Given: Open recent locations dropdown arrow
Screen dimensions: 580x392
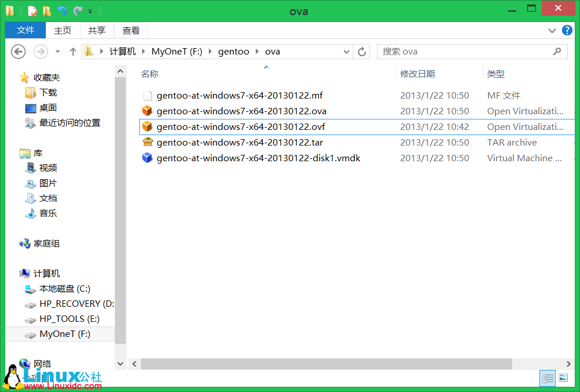Looking at the screenshot, I should coord(57,52).
